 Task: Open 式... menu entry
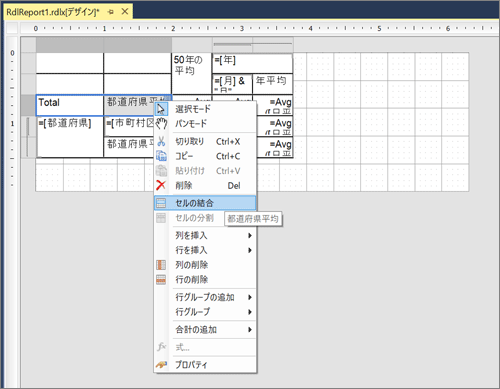pyautogui.click(x=205, y=347)
